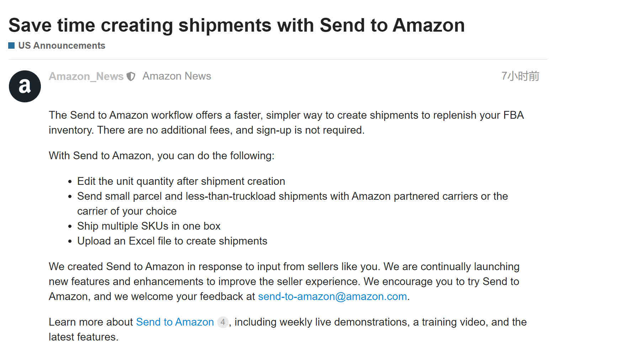Click the closing words latest features

[x=84, y=337]
